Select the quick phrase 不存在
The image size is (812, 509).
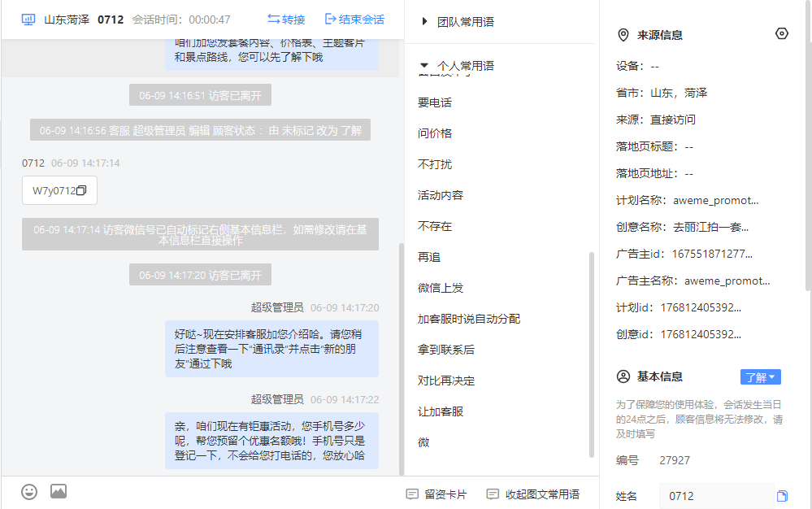point(435,226)
